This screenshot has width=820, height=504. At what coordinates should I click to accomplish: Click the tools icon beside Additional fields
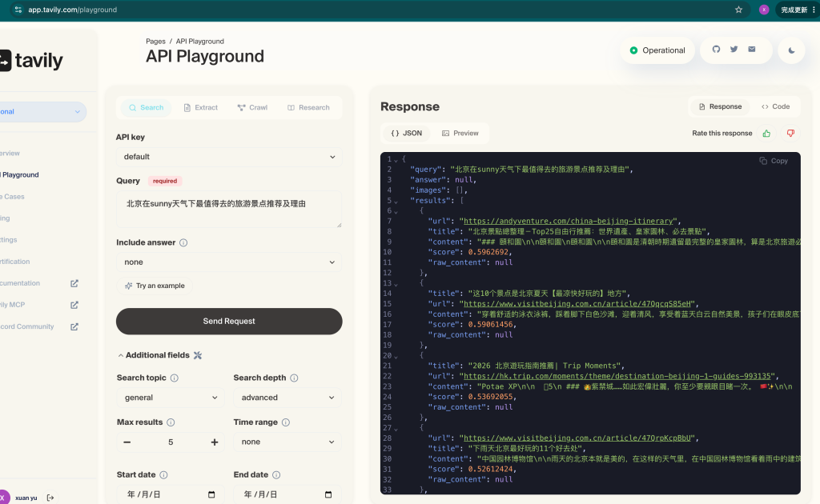point(198,355)
